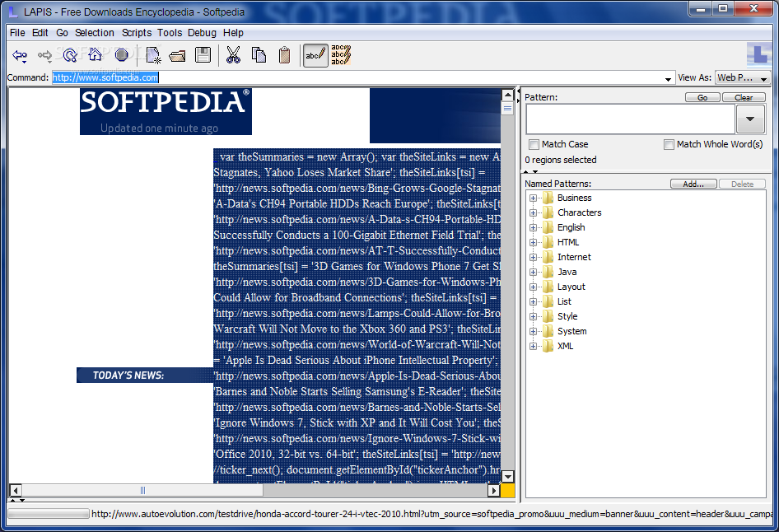Click the Softpedia logo banner

[166, 112]
